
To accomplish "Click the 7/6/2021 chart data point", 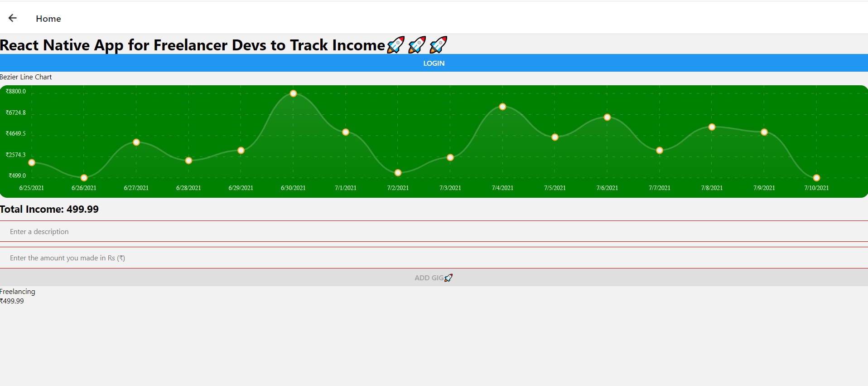I will 607,117.
